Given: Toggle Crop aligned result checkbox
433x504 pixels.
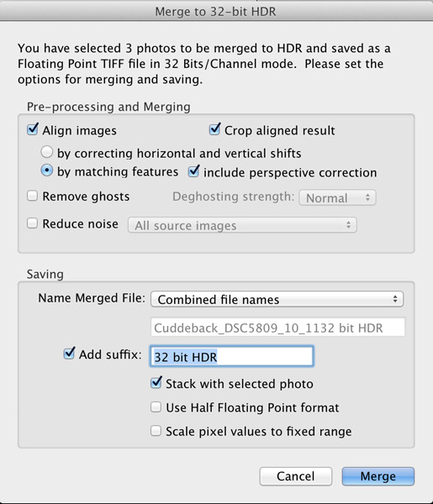Looking at the screenshot, I should coord(214,129).
